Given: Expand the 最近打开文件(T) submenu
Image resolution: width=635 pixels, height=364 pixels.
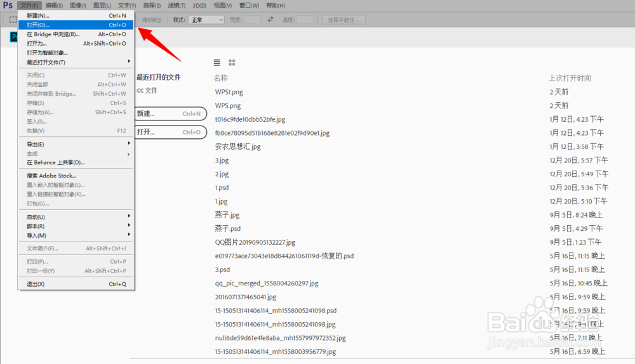Looking at the screenshot, I should (76, 62).
